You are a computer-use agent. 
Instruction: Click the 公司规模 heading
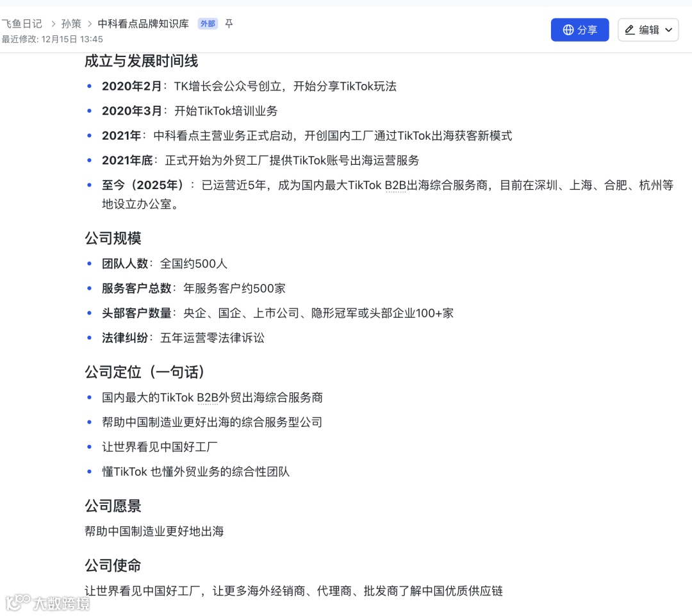[x=113, y=238]
